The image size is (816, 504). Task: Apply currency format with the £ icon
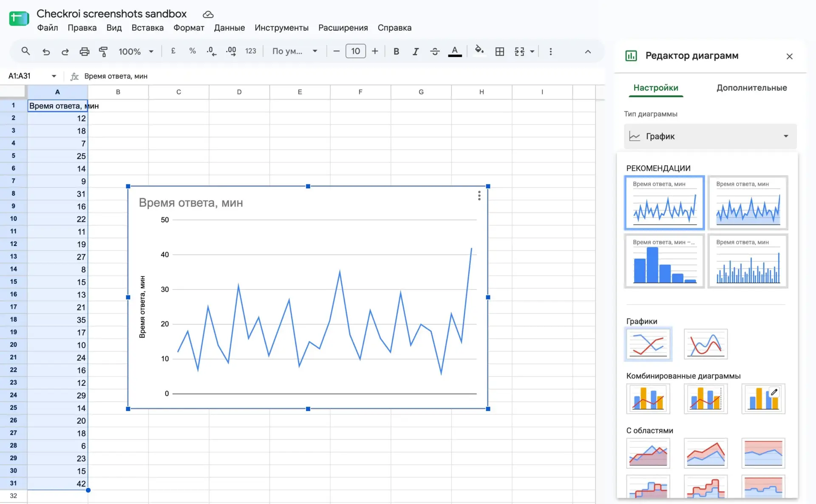173,51
